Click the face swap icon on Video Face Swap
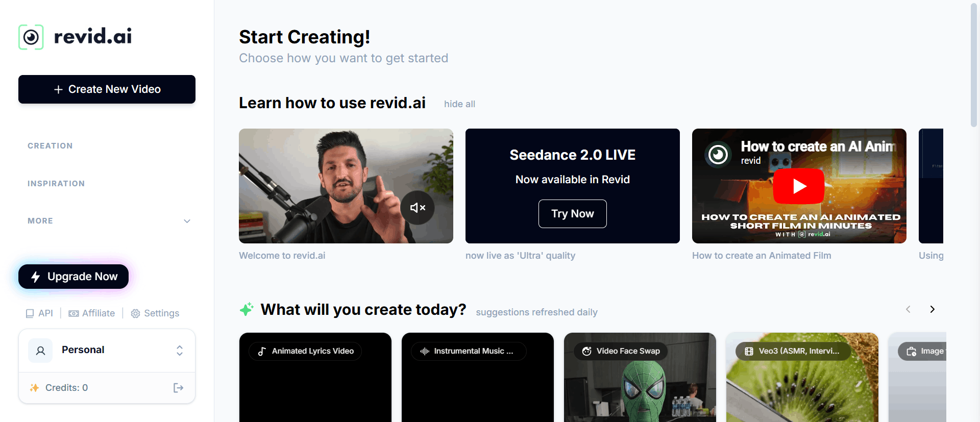 (x=587, y=351)
